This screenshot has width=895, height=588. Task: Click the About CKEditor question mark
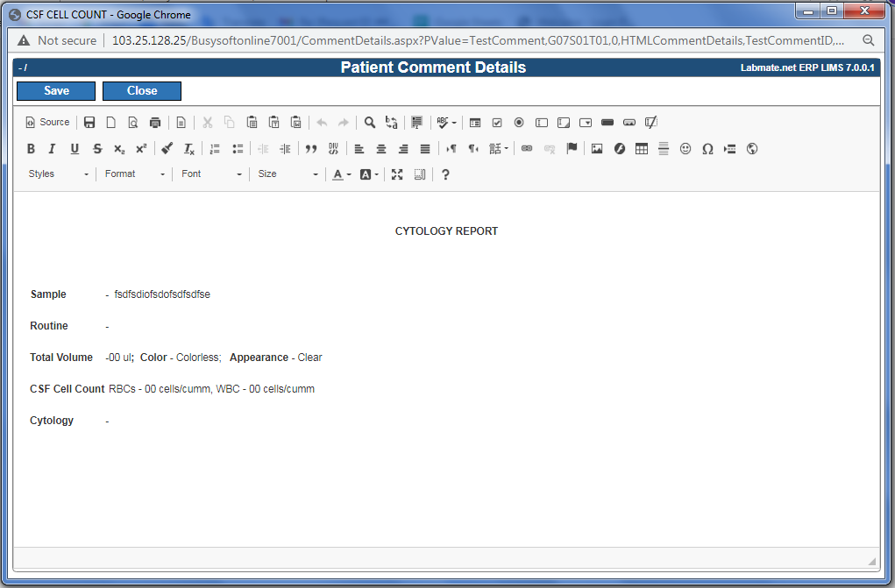pyautogui.click(x=445, y=174)
